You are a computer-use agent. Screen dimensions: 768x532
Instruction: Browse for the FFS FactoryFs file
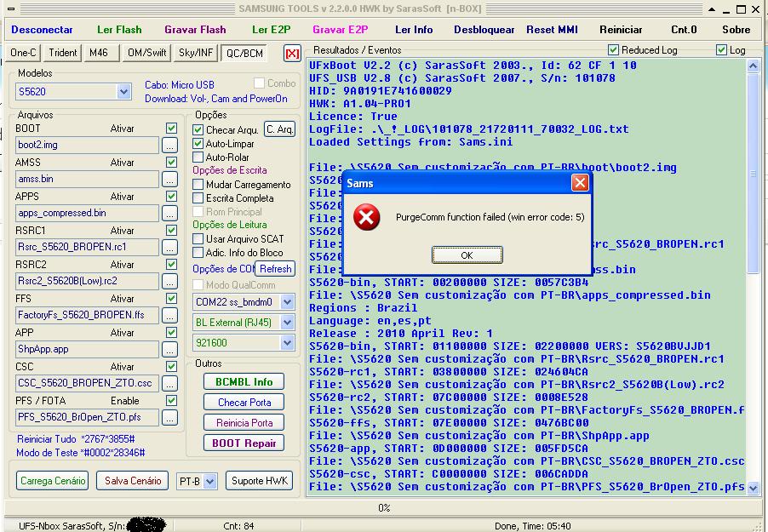(169, 316)
